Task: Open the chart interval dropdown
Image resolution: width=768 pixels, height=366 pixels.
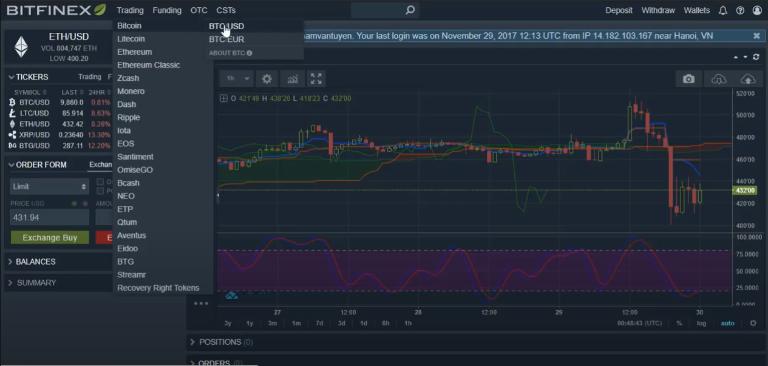Action: tap(238, 78)
